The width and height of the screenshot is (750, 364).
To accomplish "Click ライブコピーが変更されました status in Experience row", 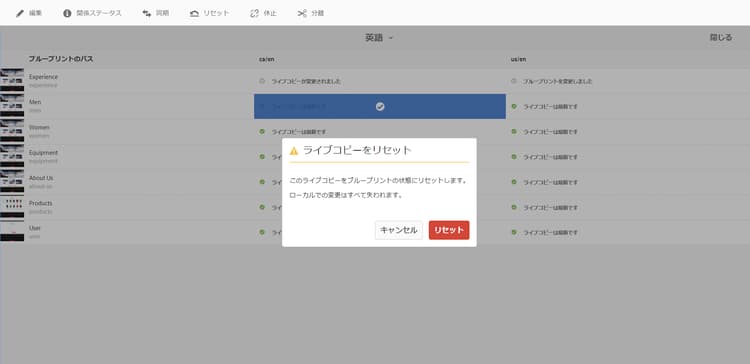I will tap(306, 81).
